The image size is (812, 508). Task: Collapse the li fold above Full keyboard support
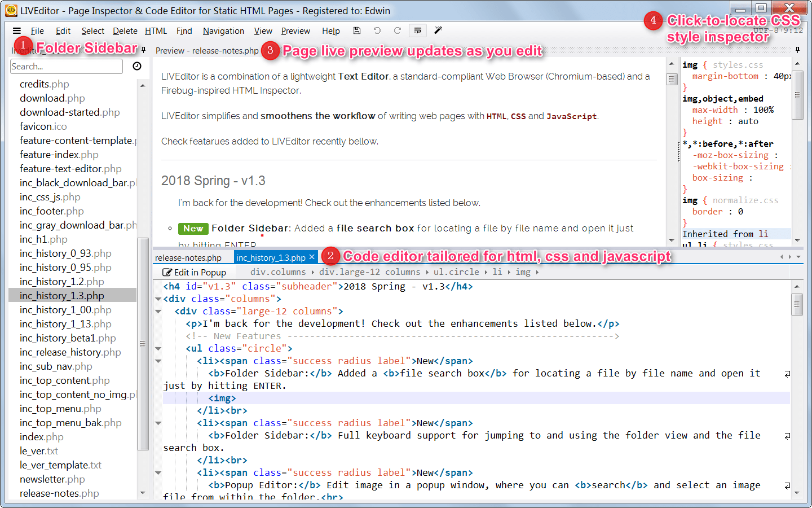coord(158,423)
